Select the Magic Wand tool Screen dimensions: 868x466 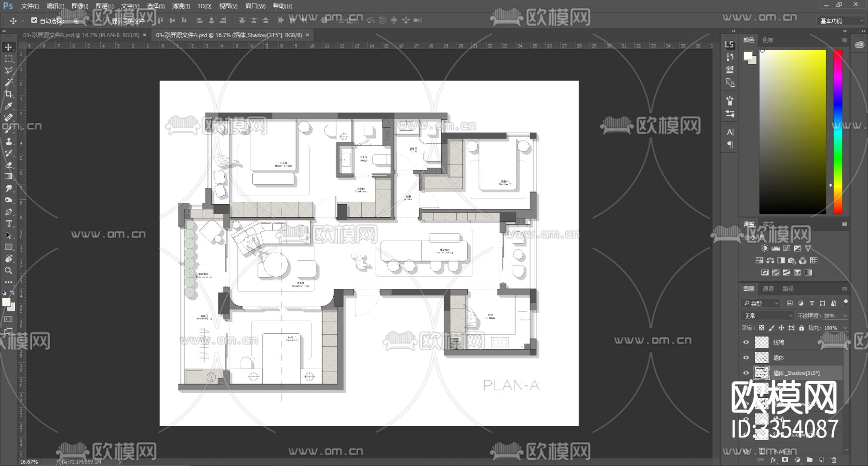(x=9, y=82)
